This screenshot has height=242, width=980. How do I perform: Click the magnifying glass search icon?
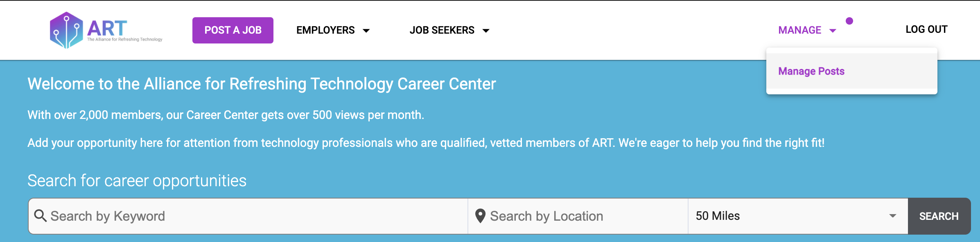point(40,216)
